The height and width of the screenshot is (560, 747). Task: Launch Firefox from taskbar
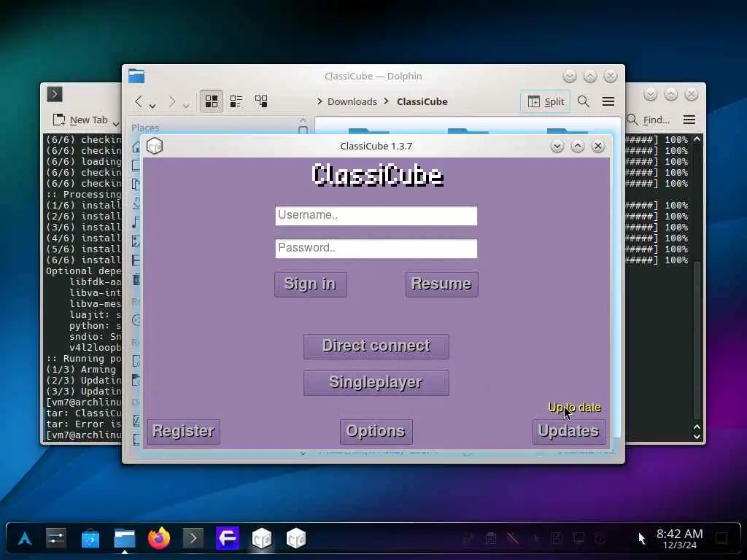pyautogui.click(x=158, y=539)
